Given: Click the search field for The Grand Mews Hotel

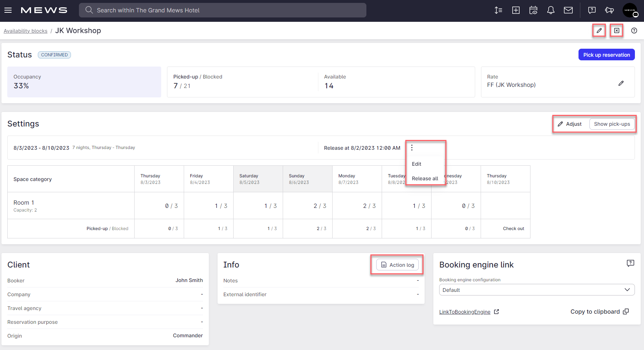Looking at the screenshot, I should pyautogui.click(x=222, y=10).
